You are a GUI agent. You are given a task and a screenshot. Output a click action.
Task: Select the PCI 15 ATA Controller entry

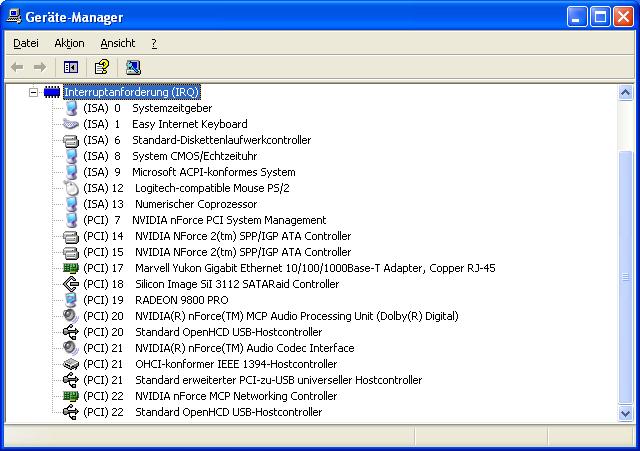[x=217, y=252]
